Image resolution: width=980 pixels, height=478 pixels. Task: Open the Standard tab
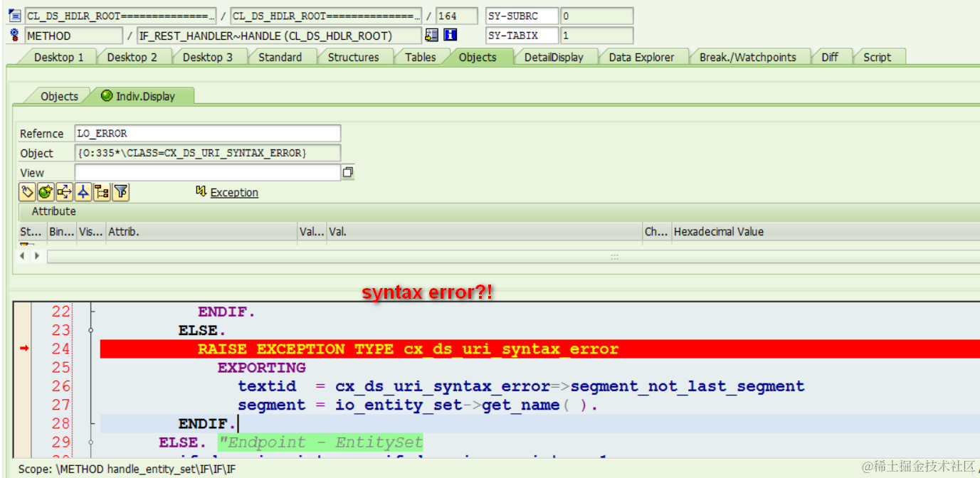pyautogui.click(x=280, y=57)
